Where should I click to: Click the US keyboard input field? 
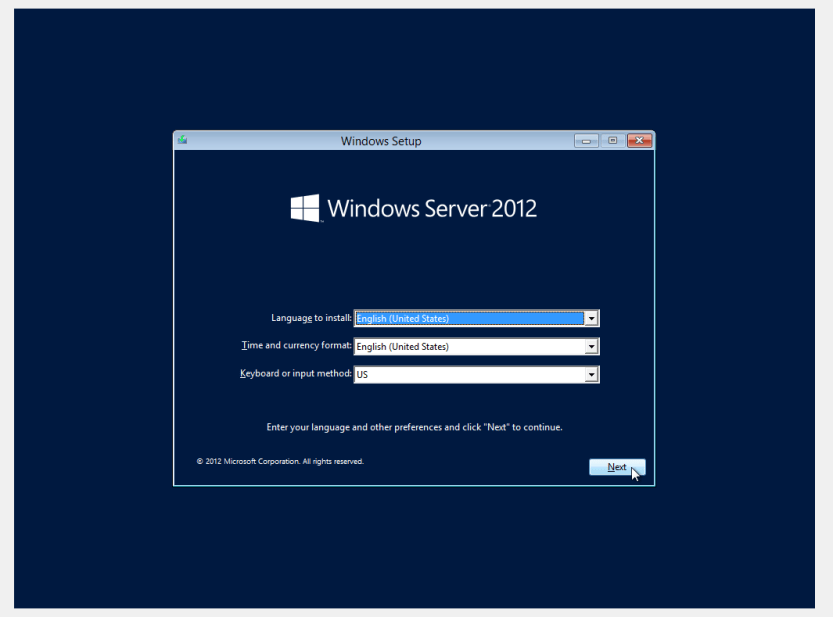(468, 375)
